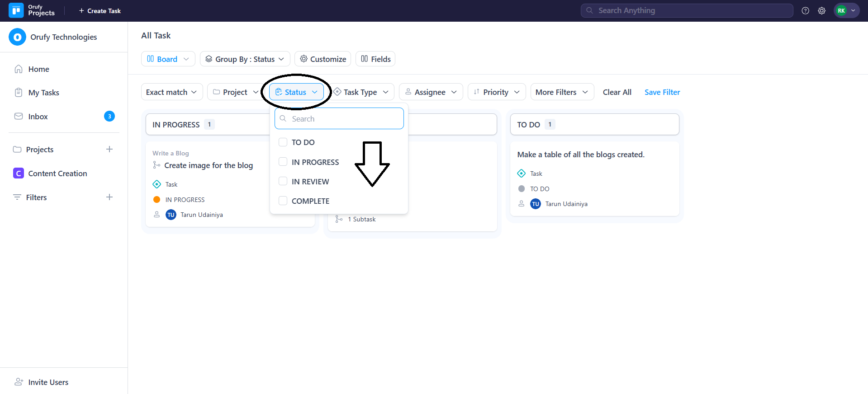Image resolution: width=868 pixels, height=394 pixels.
Task: Check the TO DO status checkbox
Action: point(283,142)
